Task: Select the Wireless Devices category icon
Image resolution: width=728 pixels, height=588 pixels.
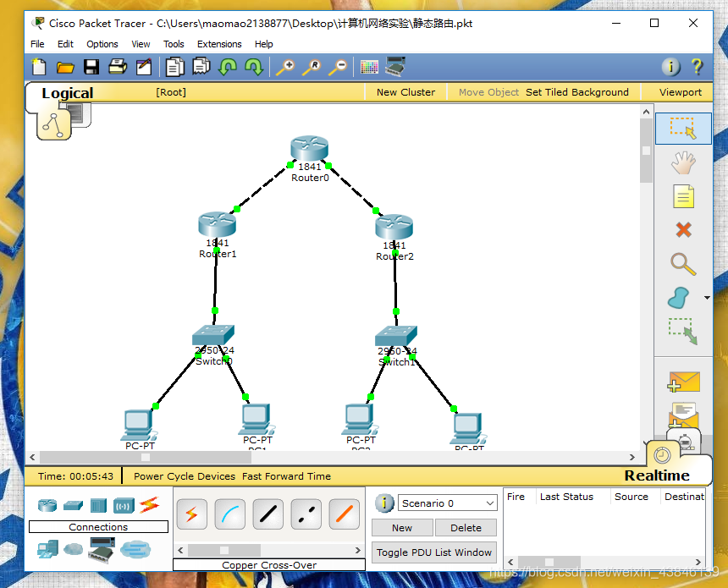Action: click(x=124, y=505)
